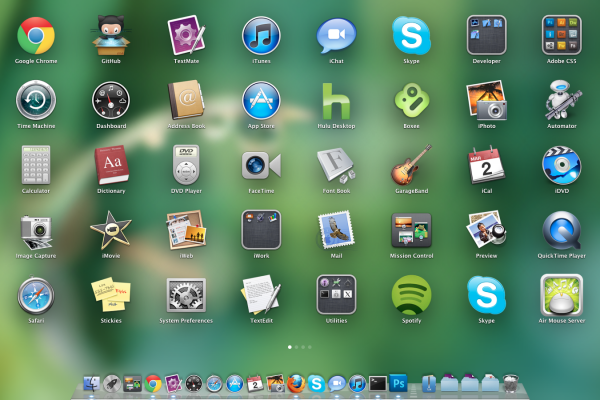Open the Trash in the Dock

pos(510,384)
